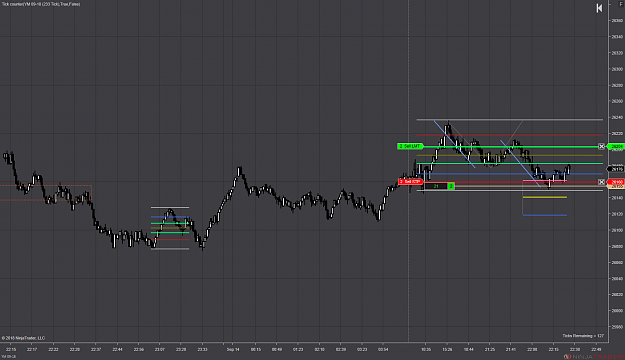Image resolution: width=625 pixels, height=360 pixels.
Task: Click the YM 09-18 instrument label at bottom left
Action: click(x=9, y=356)
